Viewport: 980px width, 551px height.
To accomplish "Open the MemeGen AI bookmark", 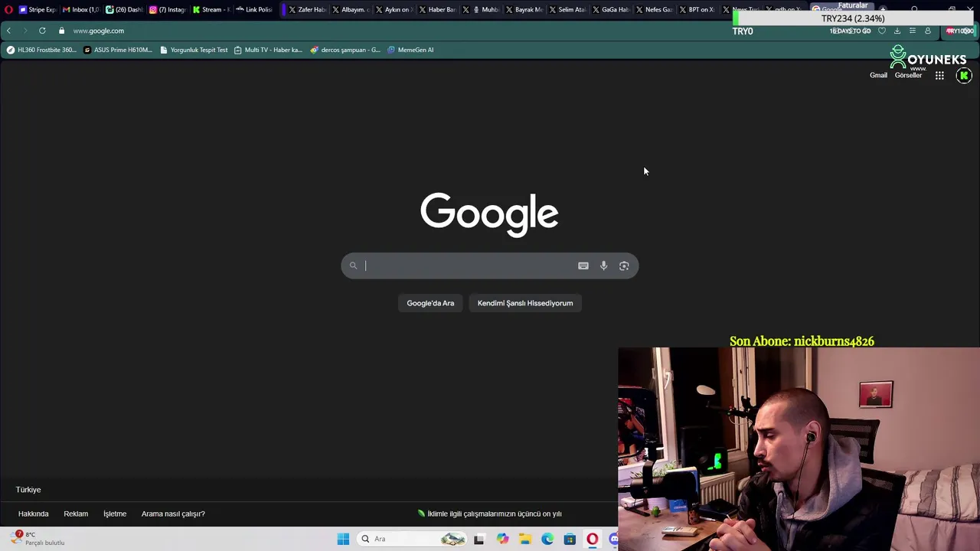I will (410, 50).
